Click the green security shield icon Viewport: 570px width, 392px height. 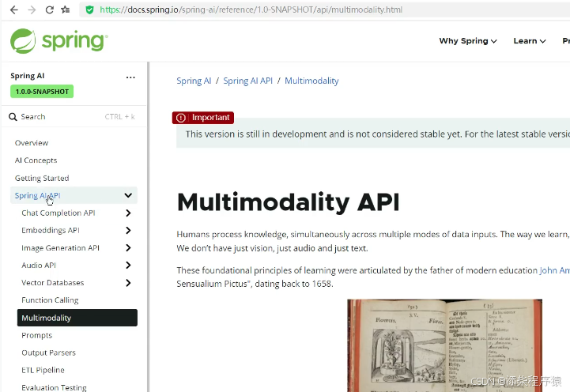click(x=89, y=9)
